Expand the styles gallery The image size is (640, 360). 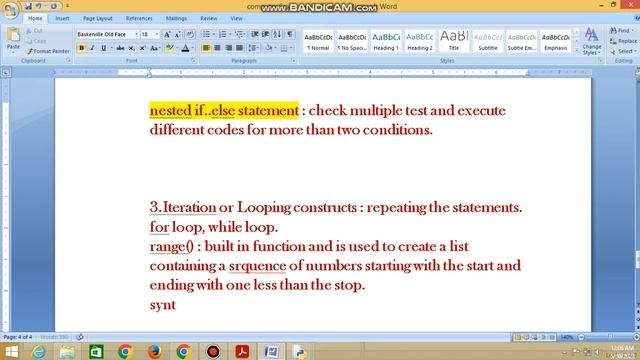(x=576, y=50)
